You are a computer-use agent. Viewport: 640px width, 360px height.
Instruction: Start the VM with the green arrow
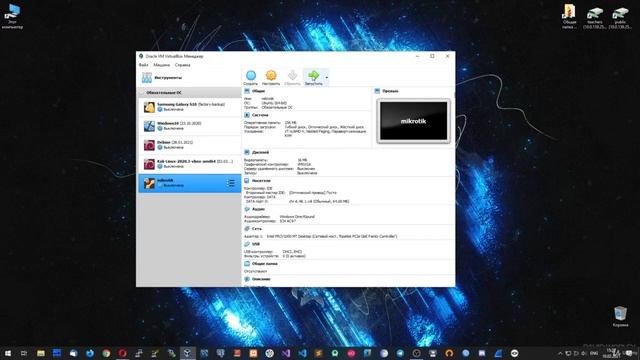tap(313, 76)
